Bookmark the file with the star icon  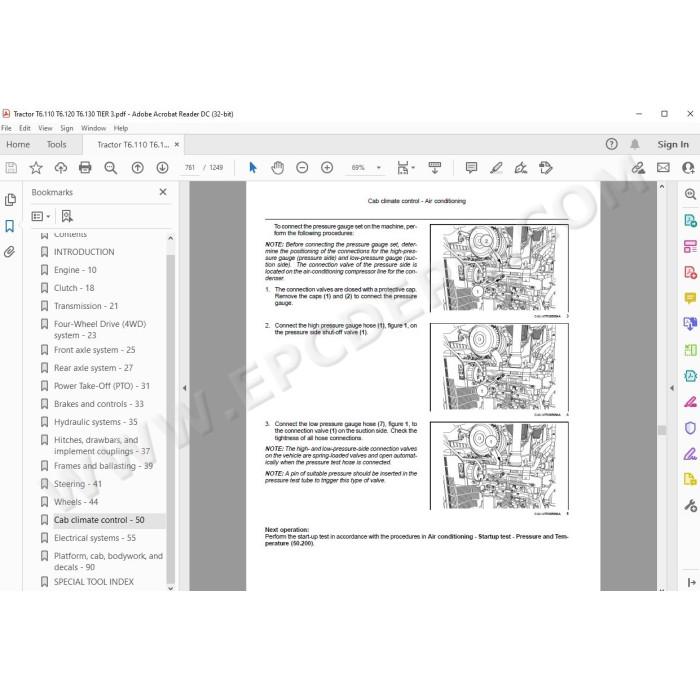(x=36, y=168)
